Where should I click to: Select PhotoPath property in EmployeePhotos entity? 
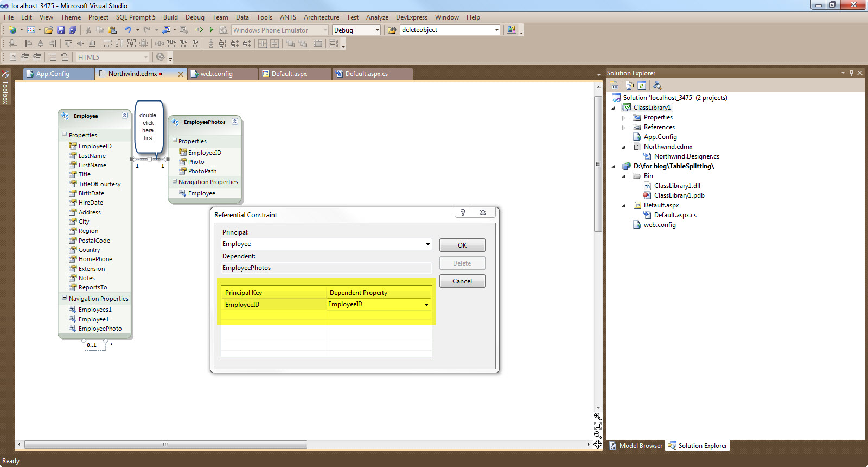coord(202,171)
